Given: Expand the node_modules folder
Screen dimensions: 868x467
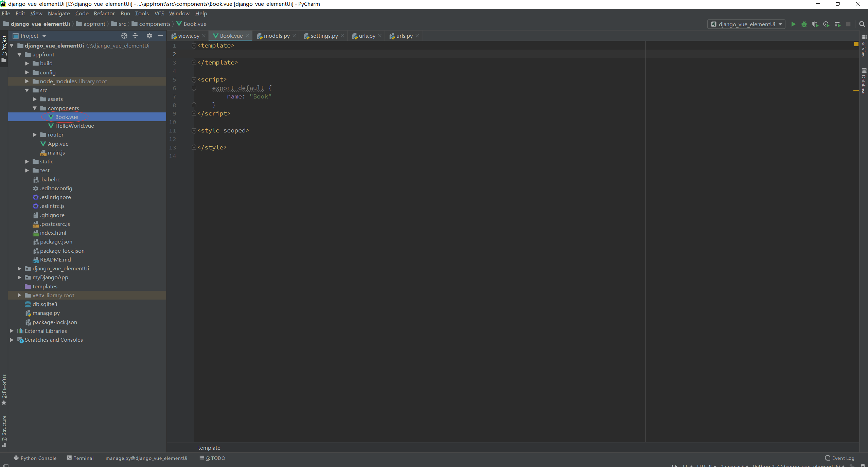Looking at the screenshot, I should 27,81.
